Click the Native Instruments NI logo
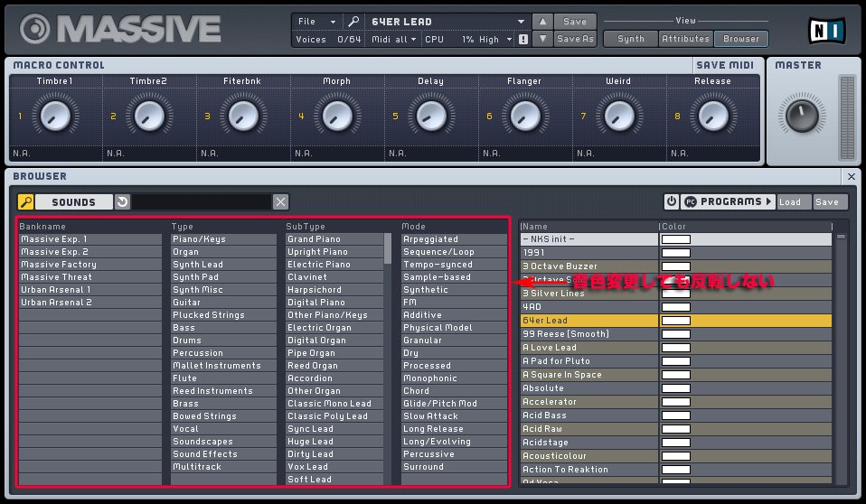Image resolution: width=866 pixels, height=504 pixels. (827, 31)
